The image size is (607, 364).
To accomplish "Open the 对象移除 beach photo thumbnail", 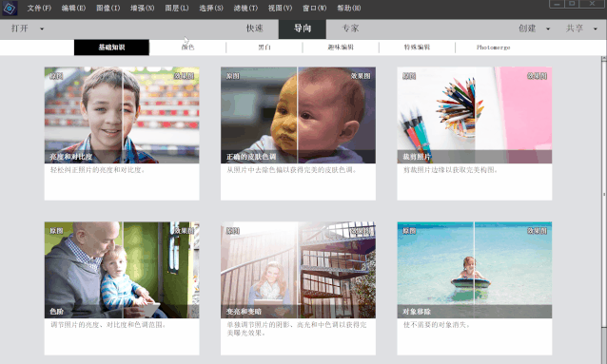I will (475, 270).
